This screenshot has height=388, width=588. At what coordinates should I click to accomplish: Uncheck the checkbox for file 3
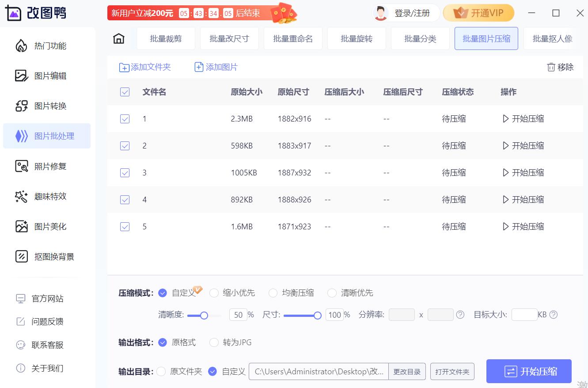tap(125, 172)
